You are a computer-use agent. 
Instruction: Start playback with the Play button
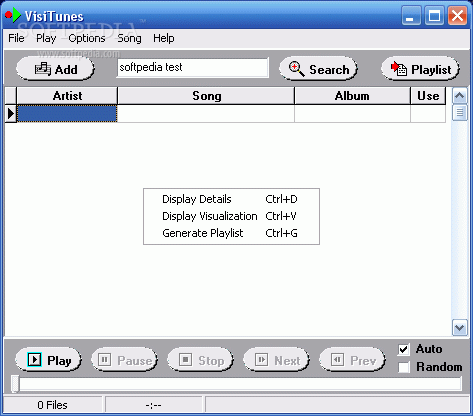(x=48, y=360)
